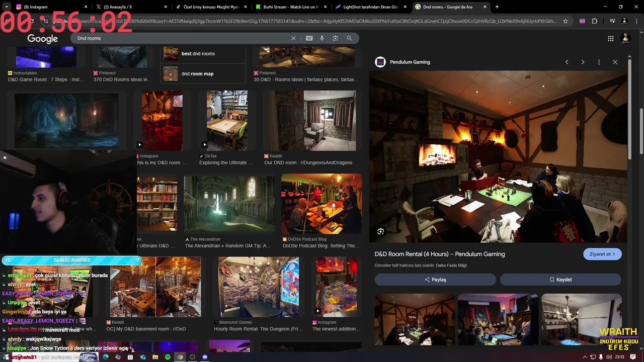Image resolution: width=644 pixels, height=362 pixels.
Task: Bookmark this page with star icon
Action: coord(566,21)
